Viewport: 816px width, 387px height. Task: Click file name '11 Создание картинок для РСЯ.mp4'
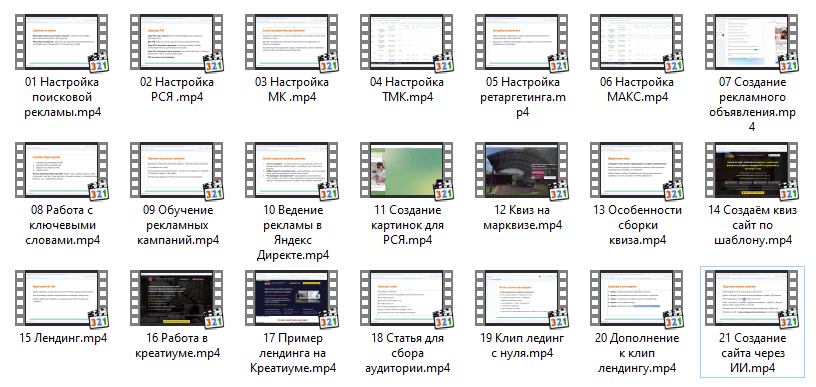[x=408, y=225]
